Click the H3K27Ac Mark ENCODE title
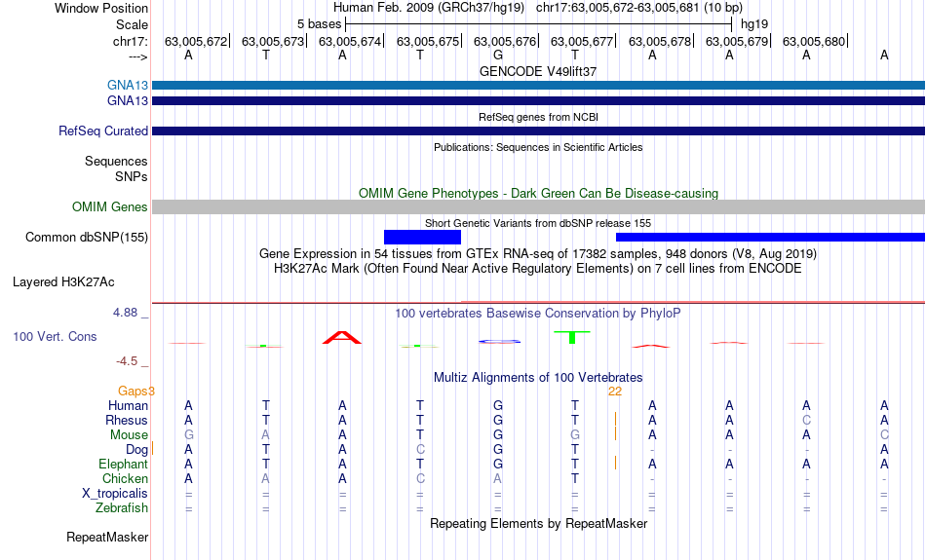 click(538, 269)
